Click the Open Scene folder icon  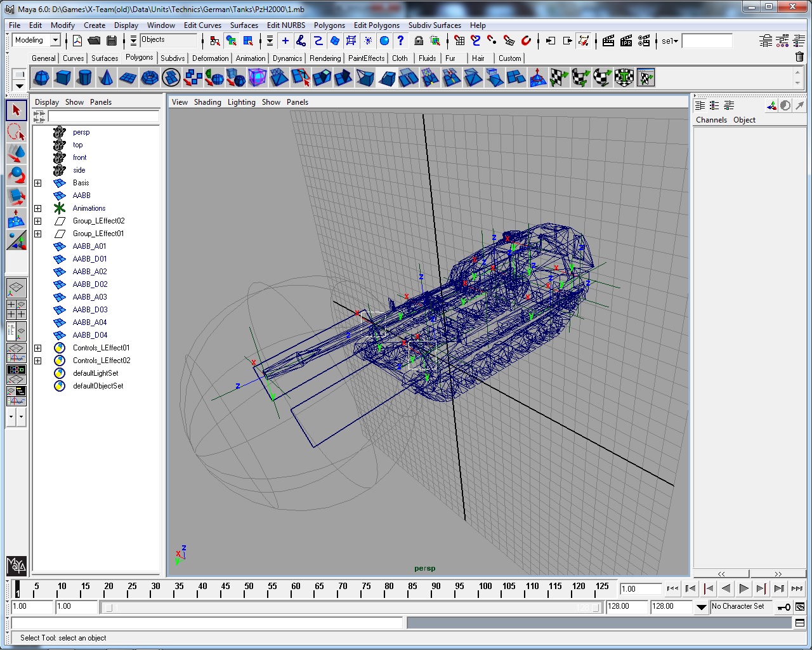(x=94, y=41)
